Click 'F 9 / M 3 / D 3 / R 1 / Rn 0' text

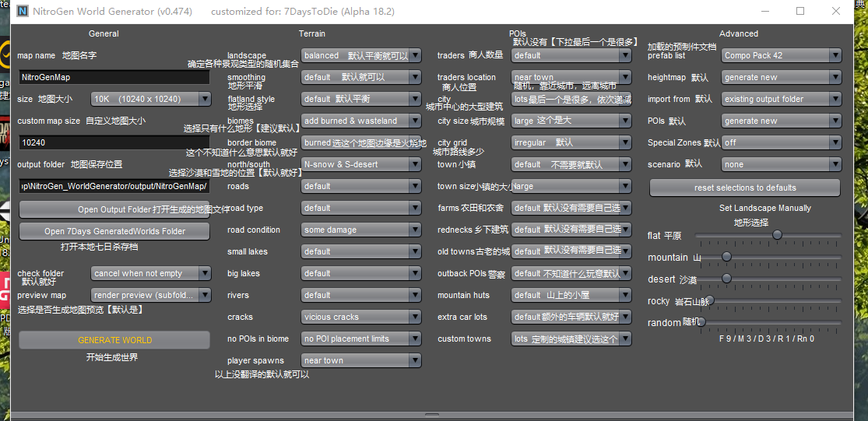[767, 339]
